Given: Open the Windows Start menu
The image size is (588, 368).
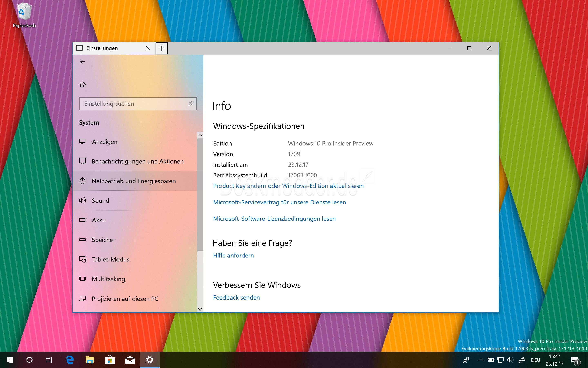Looking at the screenshot, I should coord(10,360).
